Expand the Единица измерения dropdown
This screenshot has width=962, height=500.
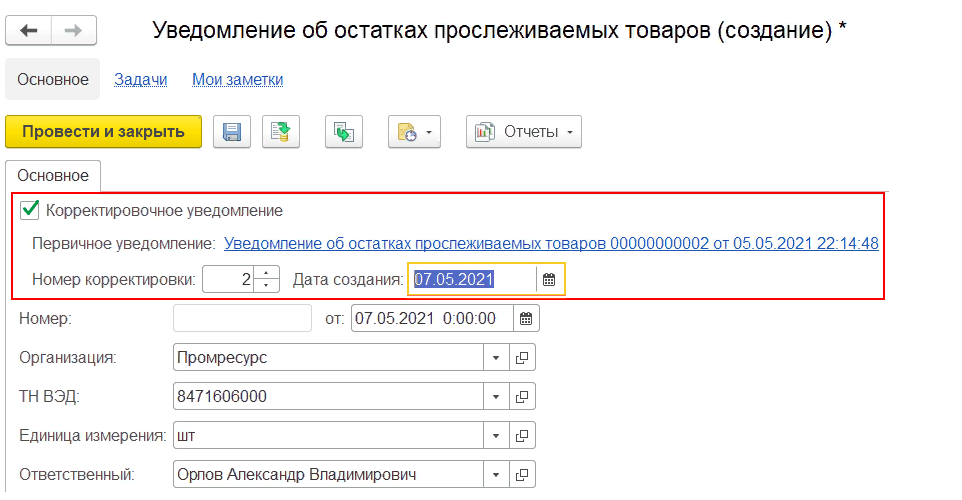click(496, 436)
